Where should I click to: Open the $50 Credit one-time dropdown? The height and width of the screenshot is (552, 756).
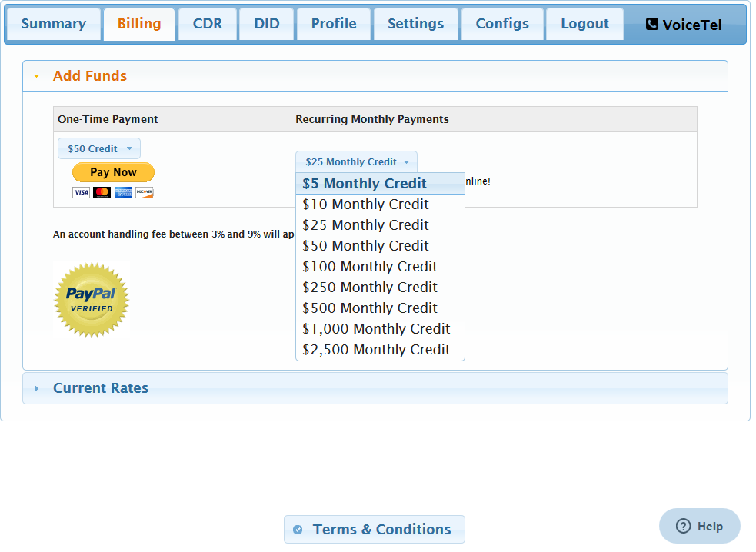(x=99, y=148)
